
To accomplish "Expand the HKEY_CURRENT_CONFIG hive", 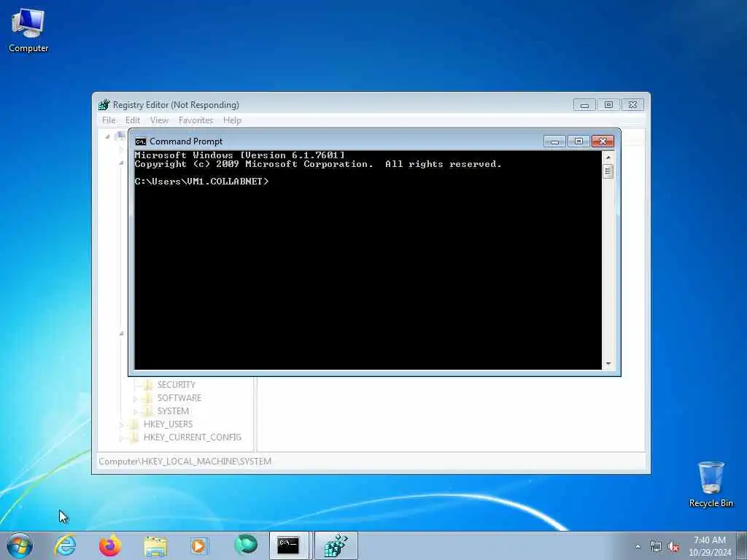I will coord(122,437).
